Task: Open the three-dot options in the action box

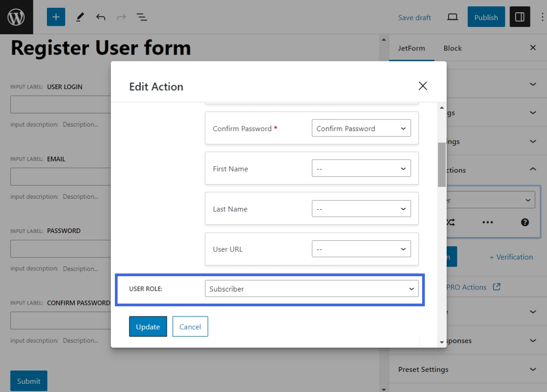Action: coord(487,222)
